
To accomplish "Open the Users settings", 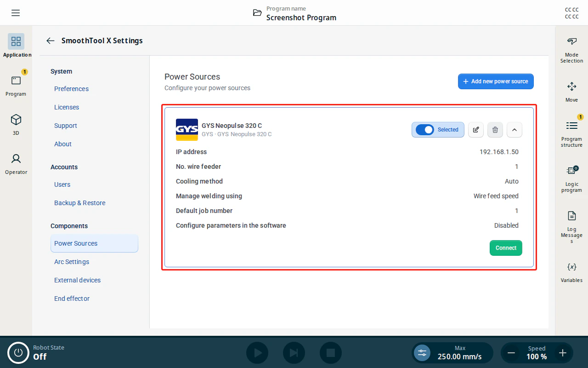I will (62, 184).
